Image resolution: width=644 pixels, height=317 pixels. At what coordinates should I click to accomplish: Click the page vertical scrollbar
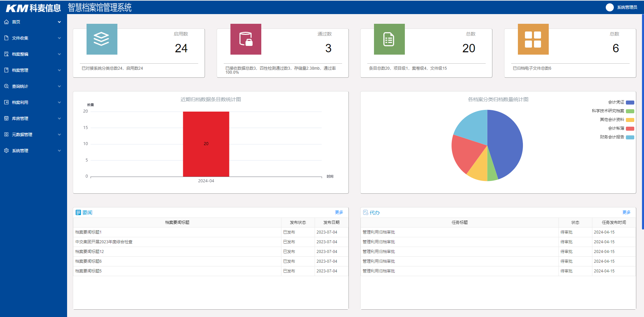click(643, 122)
